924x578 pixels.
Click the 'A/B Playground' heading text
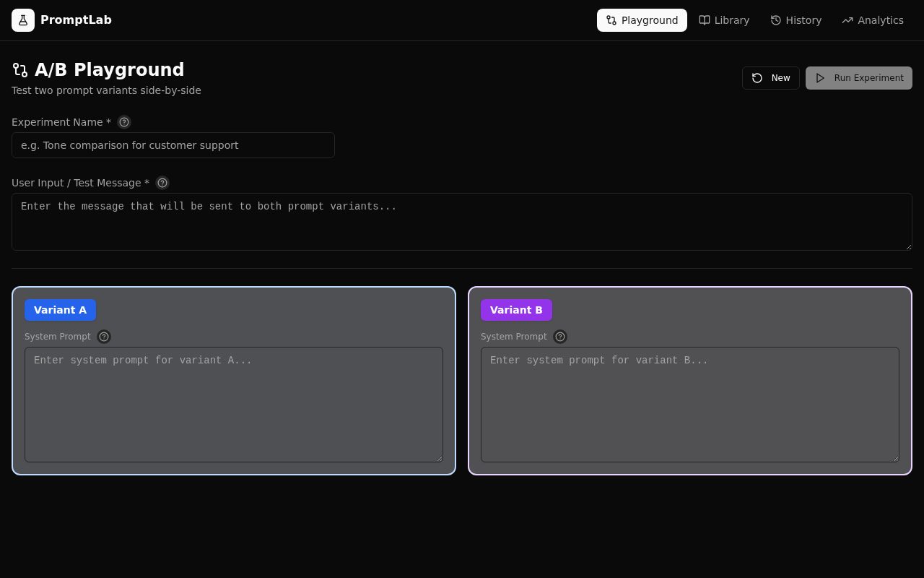coord(110,70)
